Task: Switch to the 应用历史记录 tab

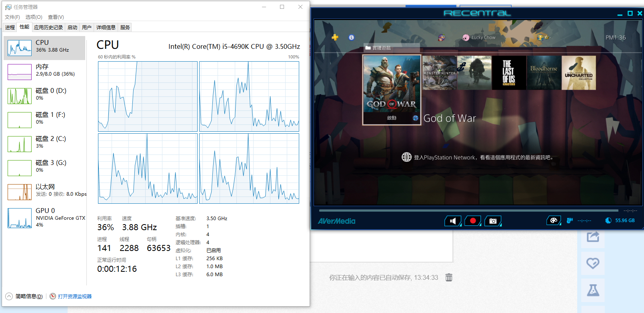Action: (x=48, y=27)
